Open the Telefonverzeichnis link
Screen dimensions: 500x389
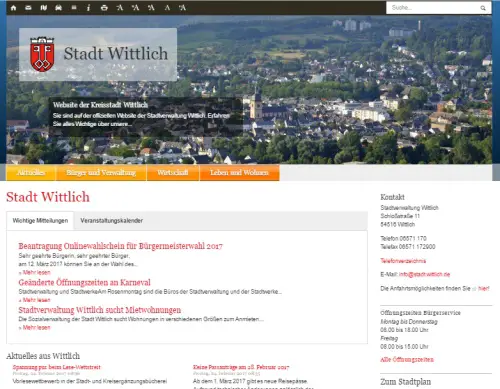(x=403, y=261)
